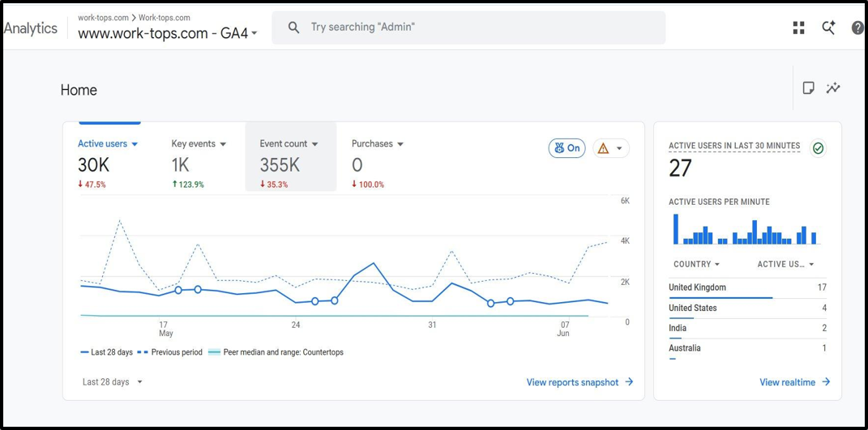
Task: Select the 1K key events value
Action: click(x=181, y=165)
